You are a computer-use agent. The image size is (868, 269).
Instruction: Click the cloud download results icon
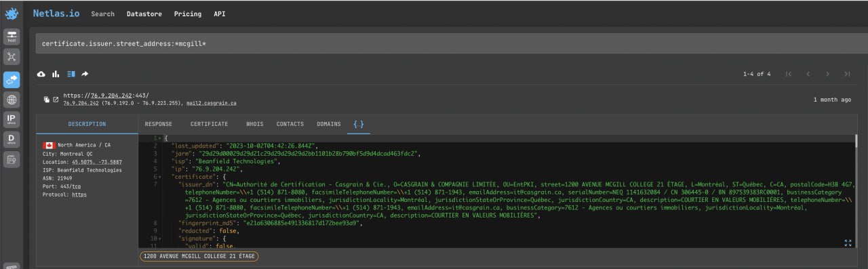click(41, 74)
